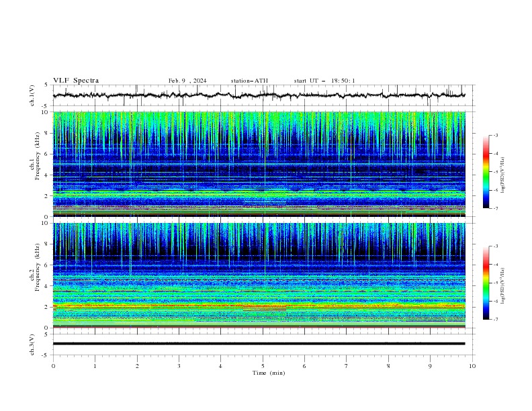Click the 'ch.3(V)' waveform axis label
This screenshot has height=411, width=532.
[32, 345]
